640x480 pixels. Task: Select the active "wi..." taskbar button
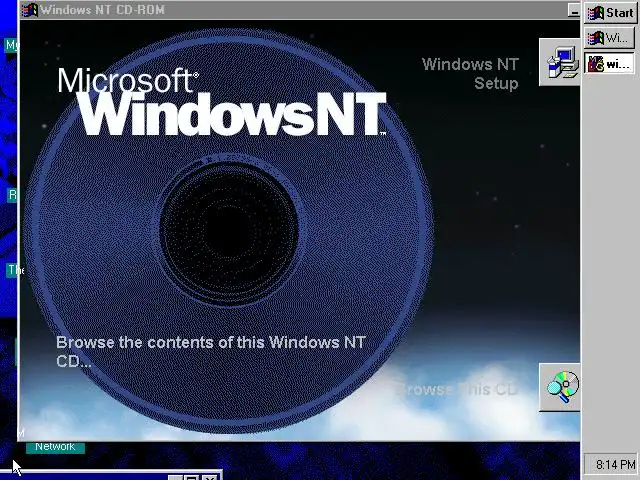[x=609, y=64]
